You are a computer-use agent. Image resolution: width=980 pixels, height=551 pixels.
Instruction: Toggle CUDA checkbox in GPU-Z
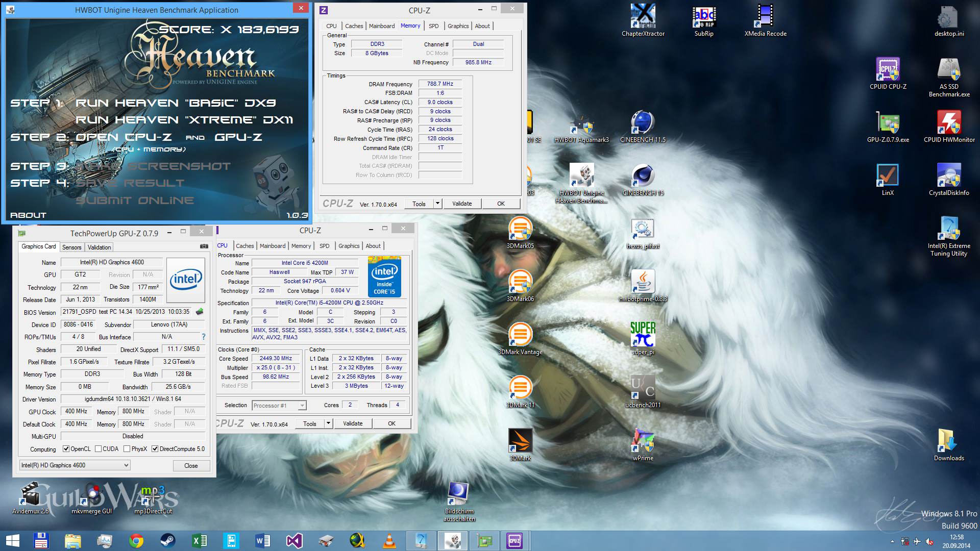click(98, 449)
